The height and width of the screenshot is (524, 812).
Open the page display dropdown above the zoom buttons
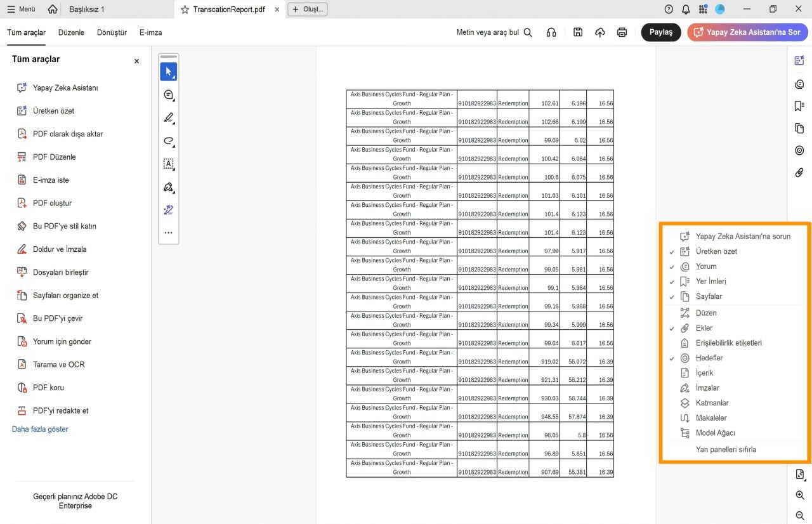click(x=800, y=475)
